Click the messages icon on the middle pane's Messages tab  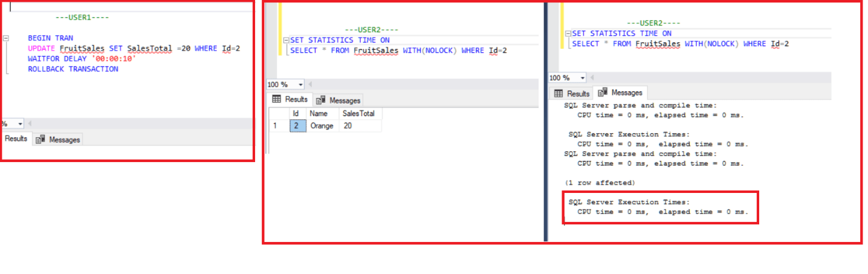click(320, 100)
